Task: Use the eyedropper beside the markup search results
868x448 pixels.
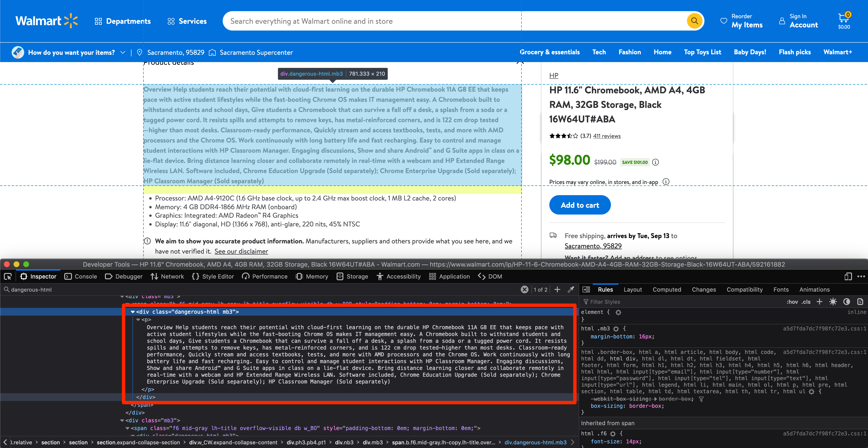Action: [570, 289]
